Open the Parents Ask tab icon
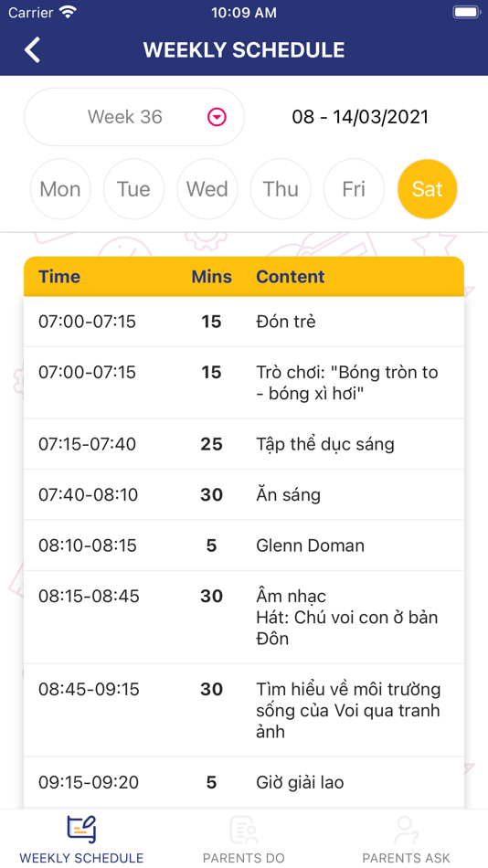The image size is (488, 868). click(406, 830)
